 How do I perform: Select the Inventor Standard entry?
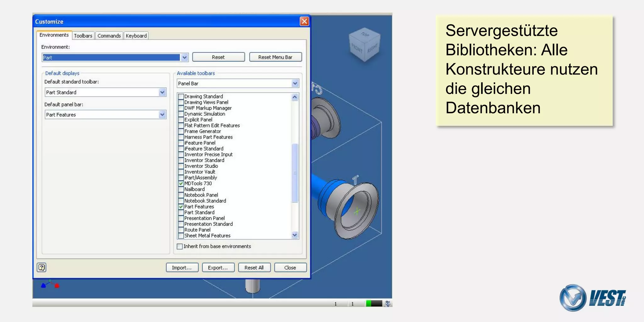click(204, 160)
